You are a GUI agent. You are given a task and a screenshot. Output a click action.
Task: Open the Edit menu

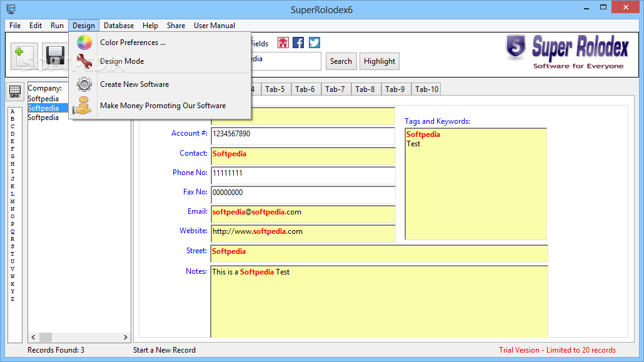pyautogui.click(x=35, y=26)
